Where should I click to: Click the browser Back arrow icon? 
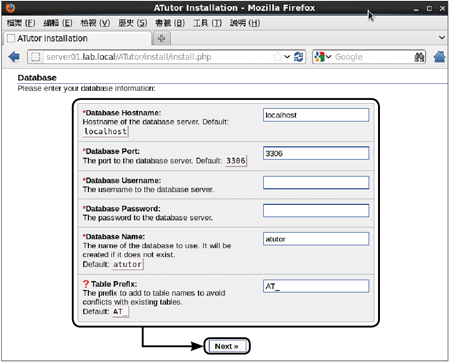[14, 57]
